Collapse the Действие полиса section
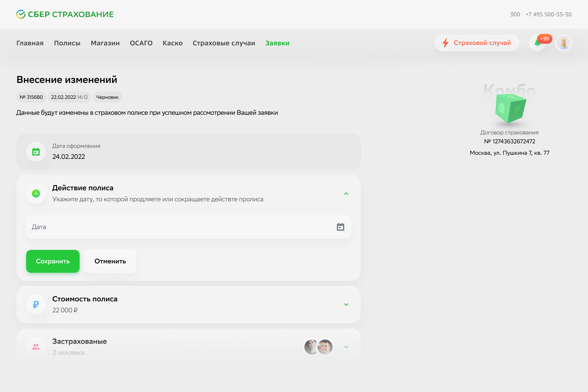The width and height of the screenshot is (588, 392). 346,194
